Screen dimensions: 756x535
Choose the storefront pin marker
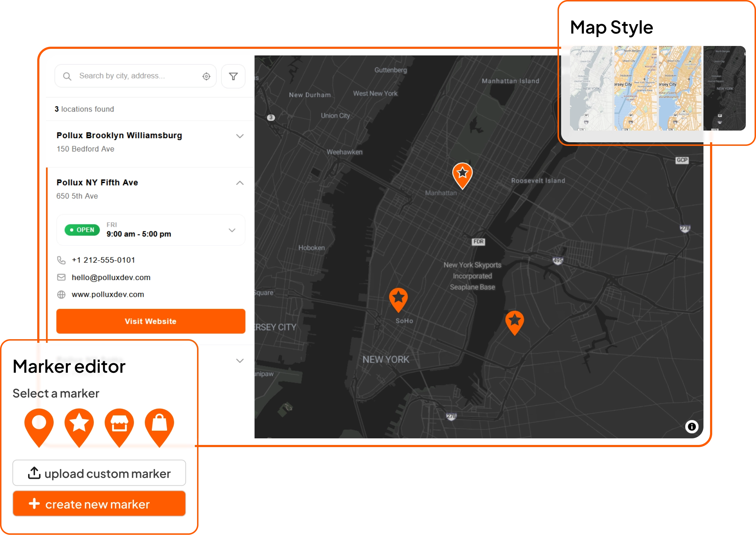point(119,427)
